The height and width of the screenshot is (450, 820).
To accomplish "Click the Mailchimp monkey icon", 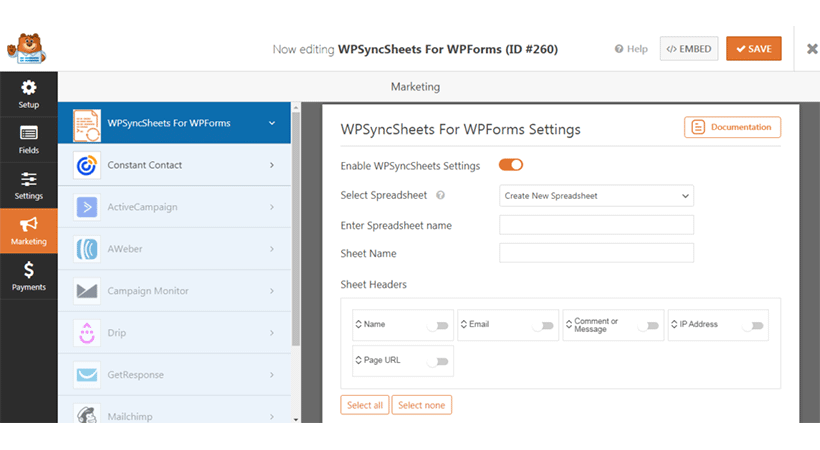I will click(x=87, y=414).
